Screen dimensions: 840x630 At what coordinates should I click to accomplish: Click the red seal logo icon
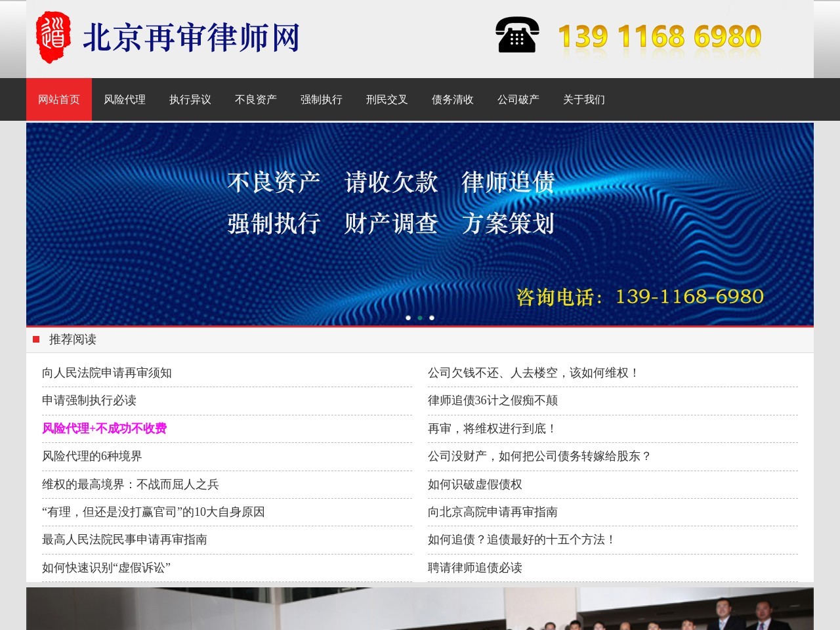click(x=53, y=37)
